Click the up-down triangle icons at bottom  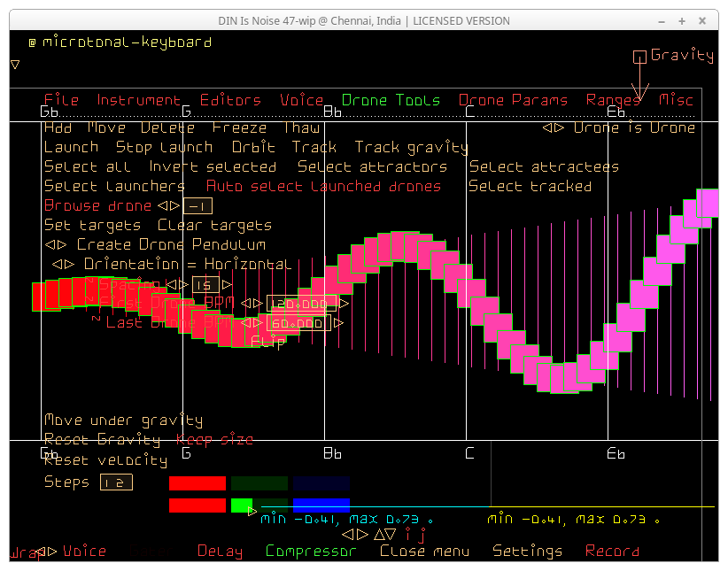[x=384, y=534]
